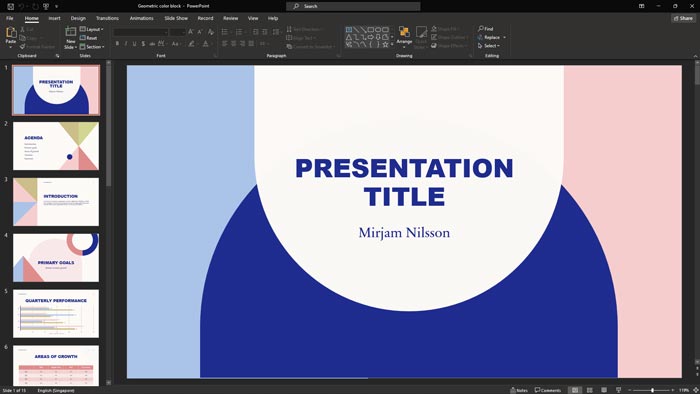The image size is (700, 394).
Task: Click Find in the Editing group
Action: (486, 29)
